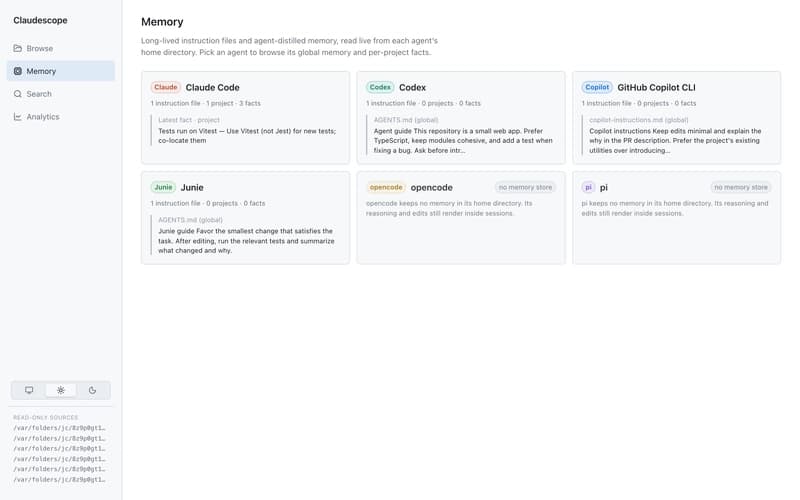Click 'pi keeps no memory' description
Screen dimensions: 800x500
pyautogui.click(x=675, y=208)
